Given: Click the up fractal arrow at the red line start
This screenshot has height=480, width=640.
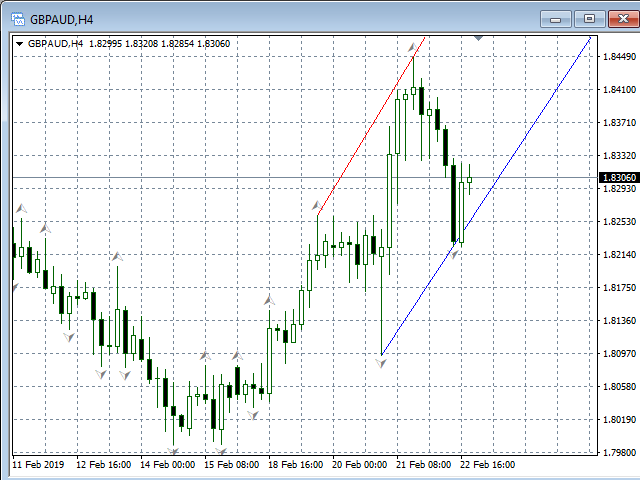Looking at the screenshot, I should tap(317, 205).
